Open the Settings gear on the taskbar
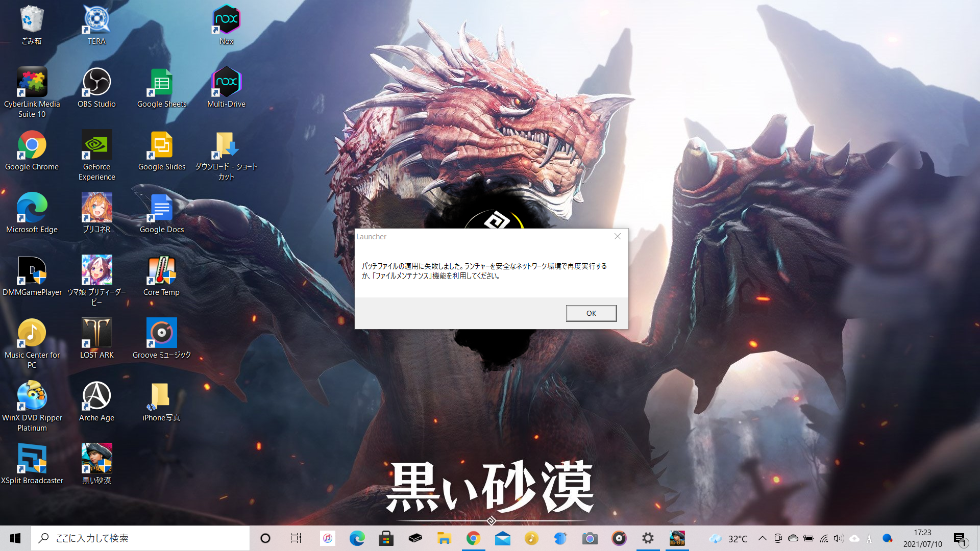The image size is (980, 551). (x=648, y=538)
